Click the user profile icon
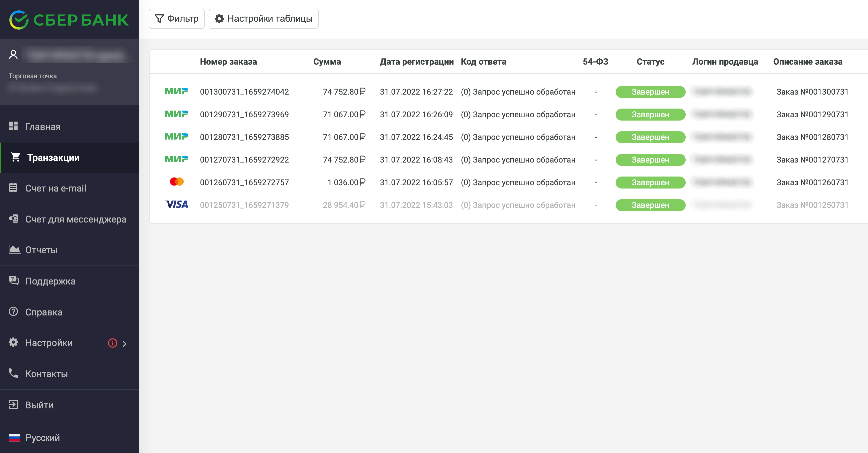Screen dimensions: 868x453 [13, 55]
